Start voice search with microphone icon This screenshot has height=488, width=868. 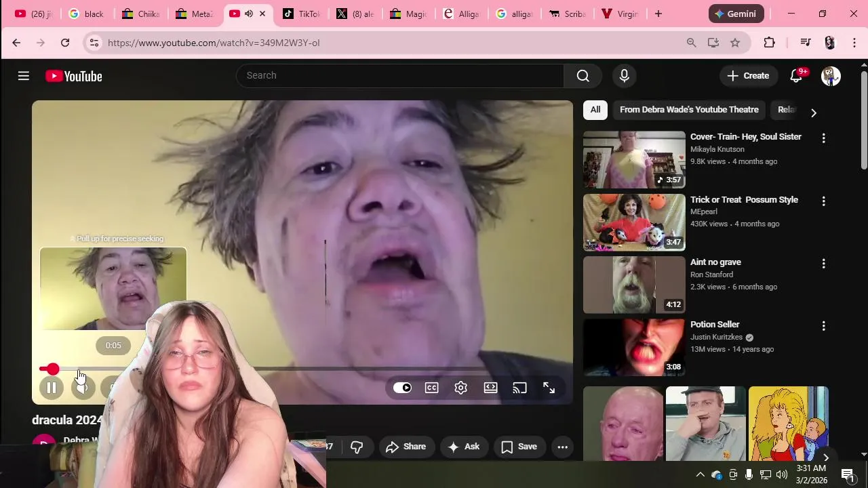[625, 76]
